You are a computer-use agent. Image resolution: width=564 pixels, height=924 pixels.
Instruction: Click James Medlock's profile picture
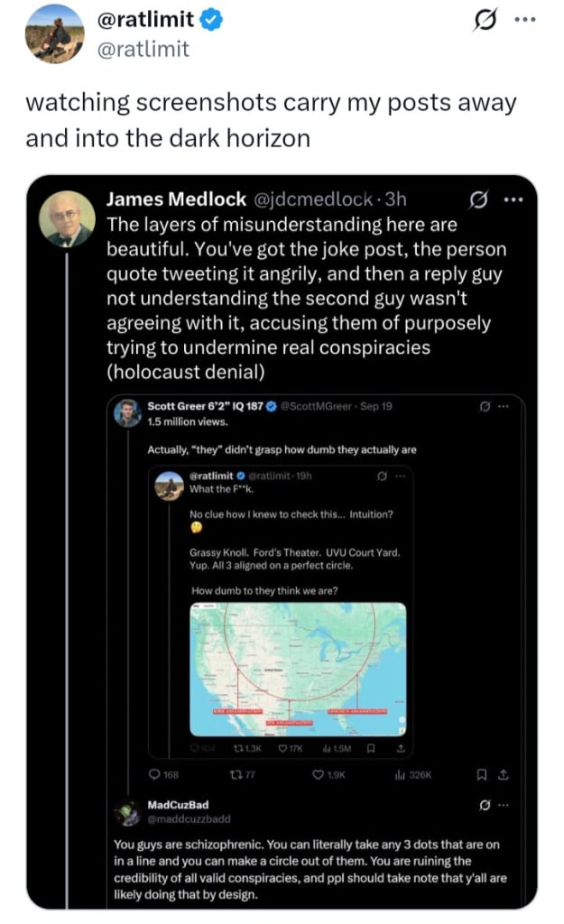[x=68, y=218]
